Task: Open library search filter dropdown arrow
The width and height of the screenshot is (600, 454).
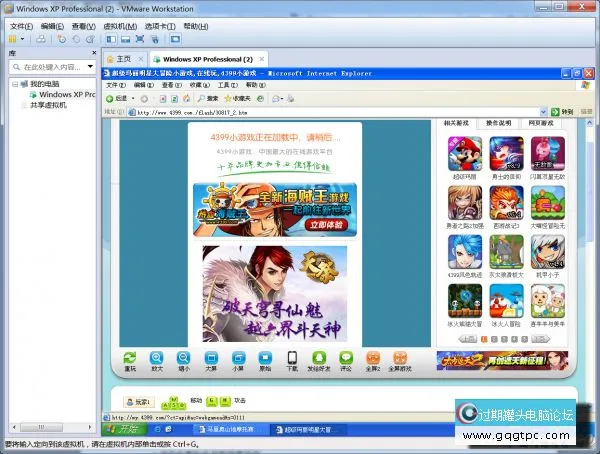Action: [x=90, y=67]
